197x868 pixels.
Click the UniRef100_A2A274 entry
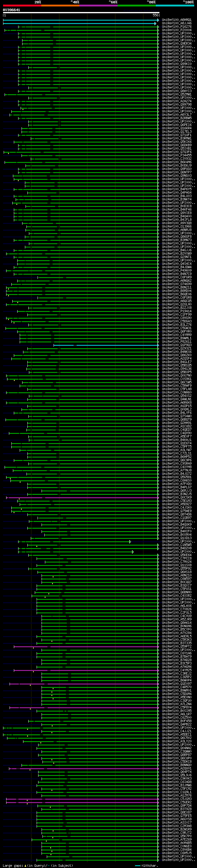[177, 101]
